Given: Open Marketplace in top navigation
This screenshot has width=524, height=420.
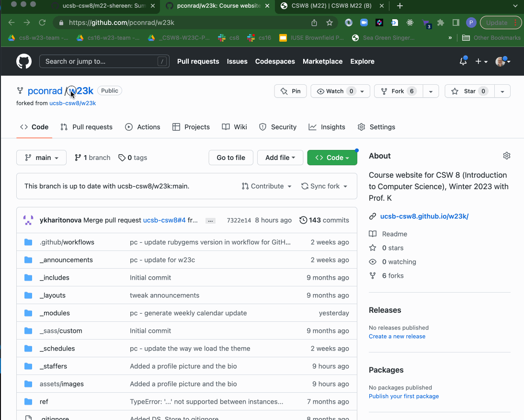Looking at the screenshot, I should pyautogui.click(x=322, y=61).
